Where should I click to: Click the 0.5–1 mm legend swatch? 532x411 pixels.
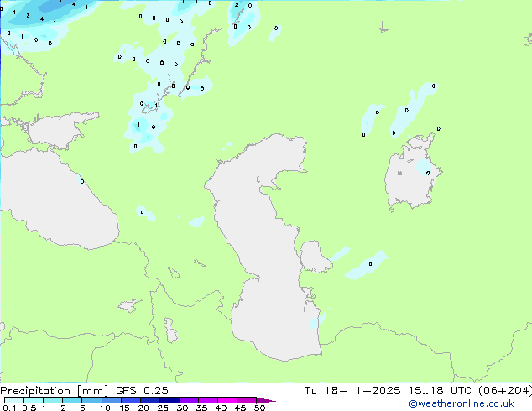tap(34, 400)
